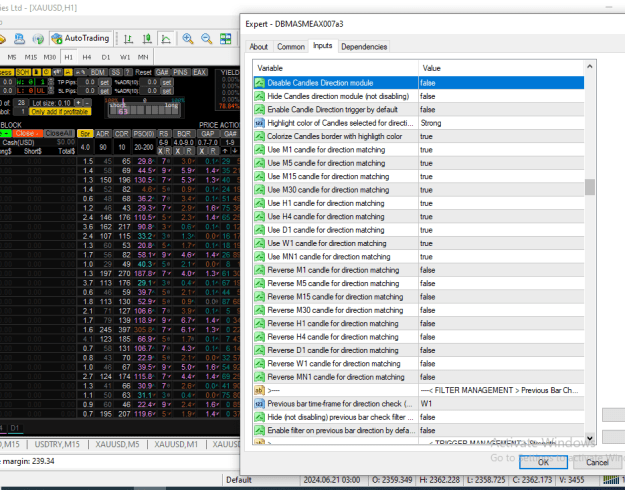This screenshot has height=490, width=625.
Task: Click the short/long strength meter bar
Action: (144, 110)
